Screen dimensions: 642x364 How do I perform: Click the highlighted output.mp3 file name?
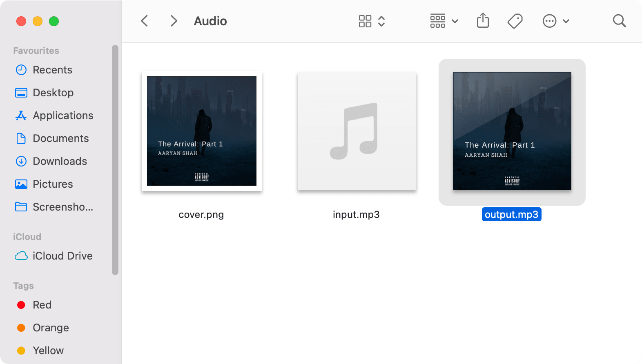tap(512, 215)
